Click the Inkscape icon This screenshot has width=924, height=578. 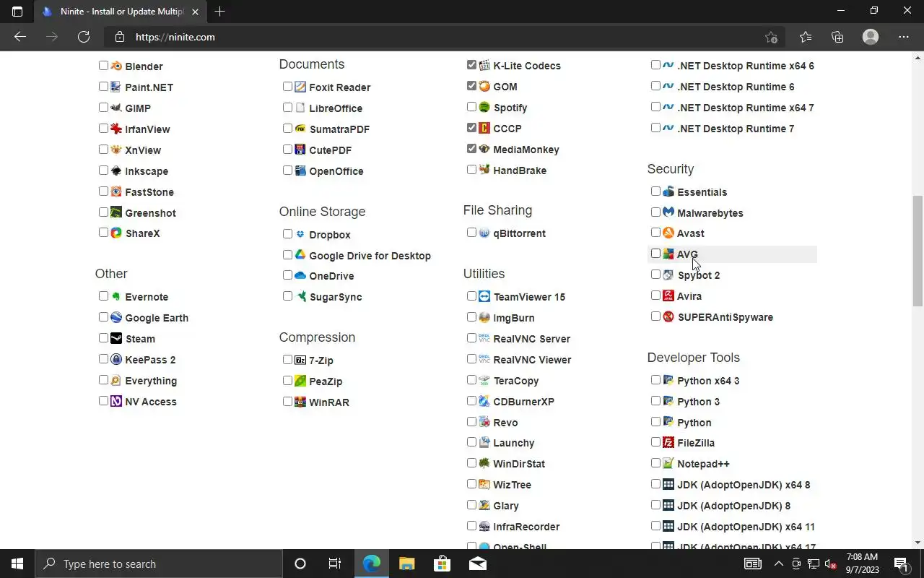pos(115,171)
